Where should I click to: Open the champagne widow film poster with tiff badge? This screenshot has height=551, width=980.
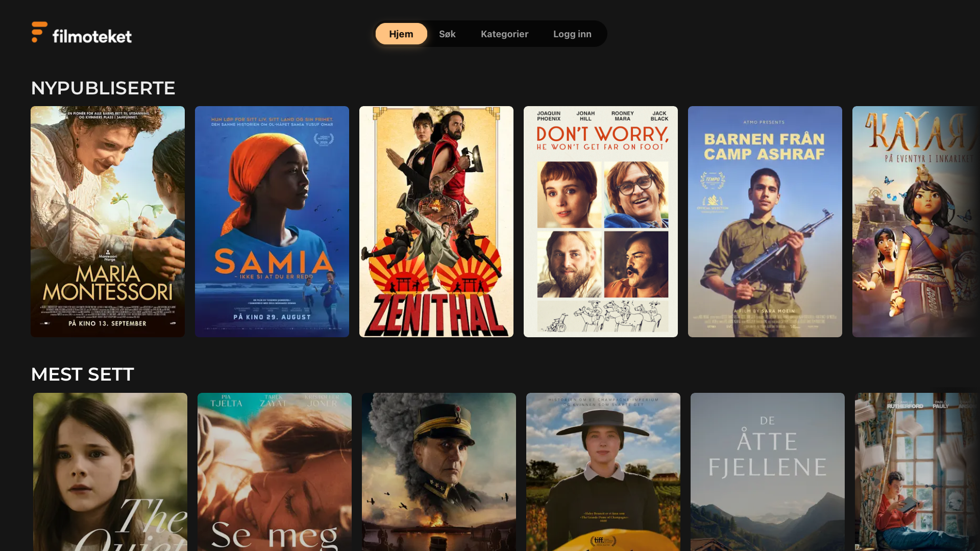point(603,472)
